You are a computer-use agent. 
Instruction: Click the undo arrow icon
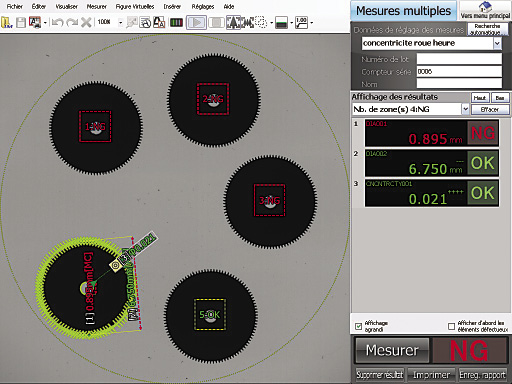coord(58,23)
